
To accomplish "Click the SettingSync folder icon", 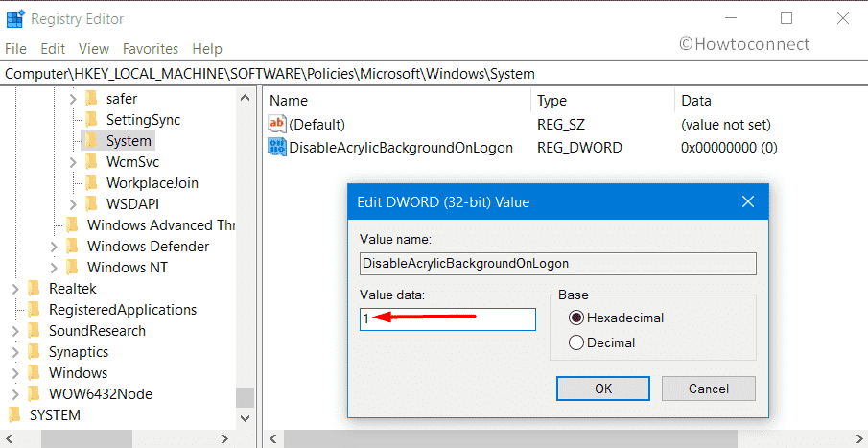I will [x=92, y=120].
